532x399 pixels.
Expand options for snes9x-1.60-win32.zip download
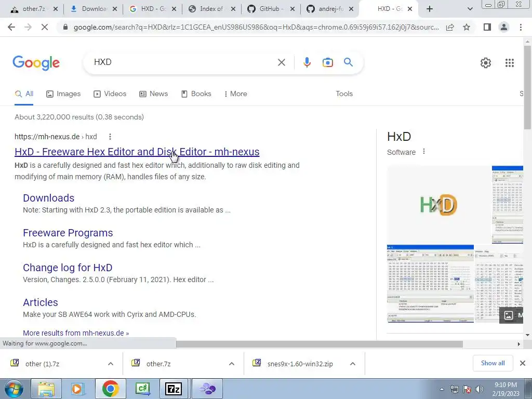coord(353,364)
